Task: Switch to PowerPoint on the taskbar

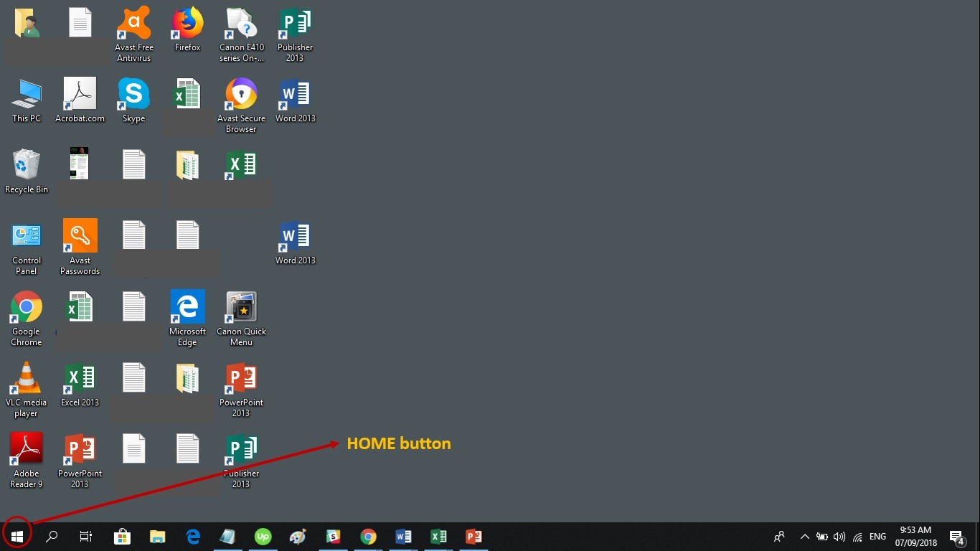Action: click(x=473, y=536)
